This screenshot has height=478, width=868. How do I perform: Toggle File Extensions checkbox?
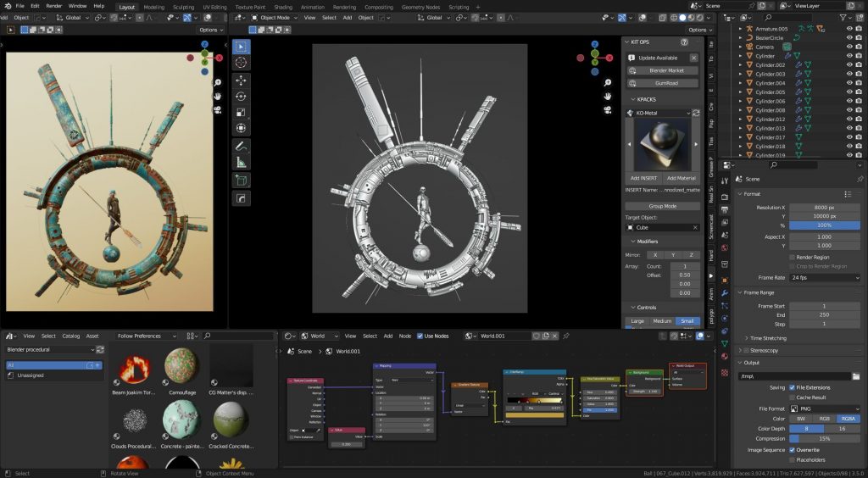tap(793, 388)
